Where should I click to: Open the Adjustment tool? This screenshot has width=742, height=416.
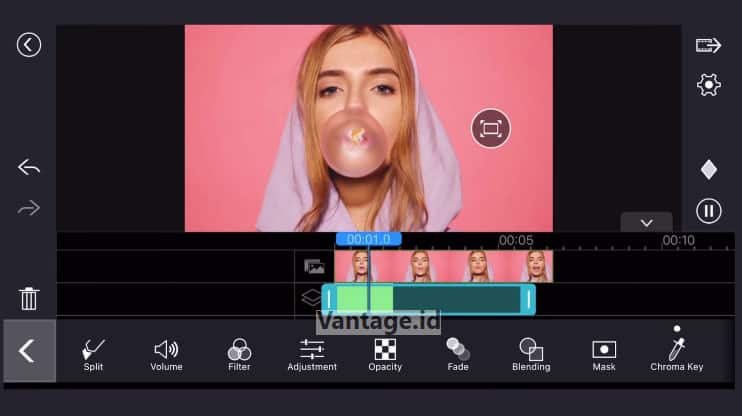pos(312,354)
